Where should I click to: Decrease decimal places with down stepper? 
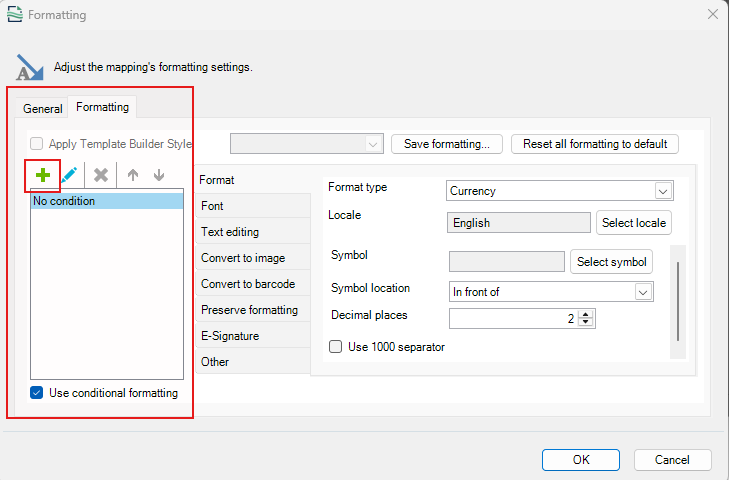pyautogui.click(x=586, y=322)
